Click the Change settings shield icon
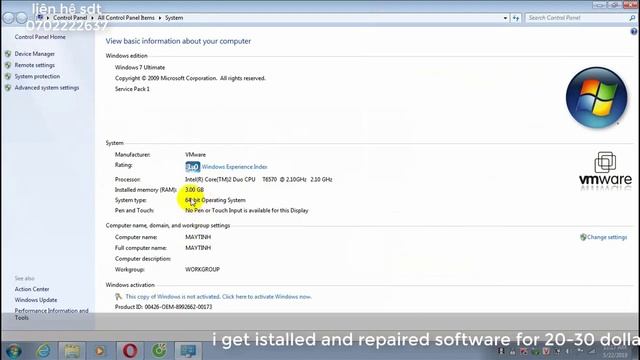 pos(583,237)
